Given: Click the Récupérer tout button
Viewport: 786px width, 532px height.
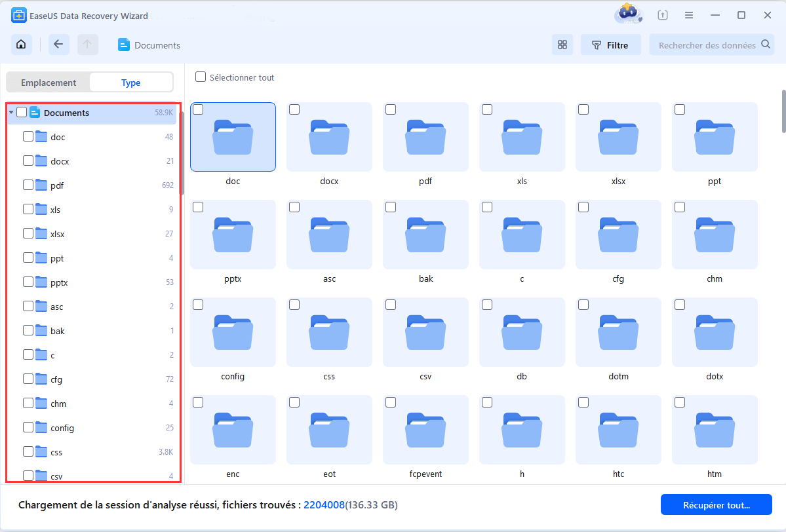Looking at the screenshot, I should tap(716, 504).
